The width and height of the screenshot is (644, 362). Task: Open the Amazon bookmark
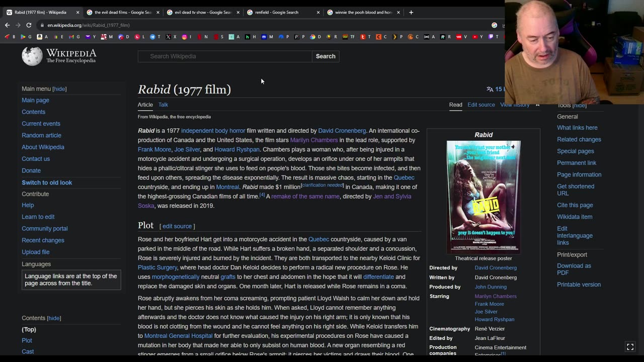coord(42,37)
